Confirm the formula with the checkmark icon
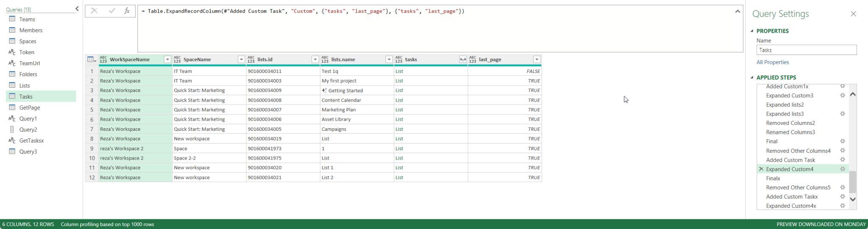Viewport: 868px width, 229px height. pyautogui.click(x=112, y=11)
